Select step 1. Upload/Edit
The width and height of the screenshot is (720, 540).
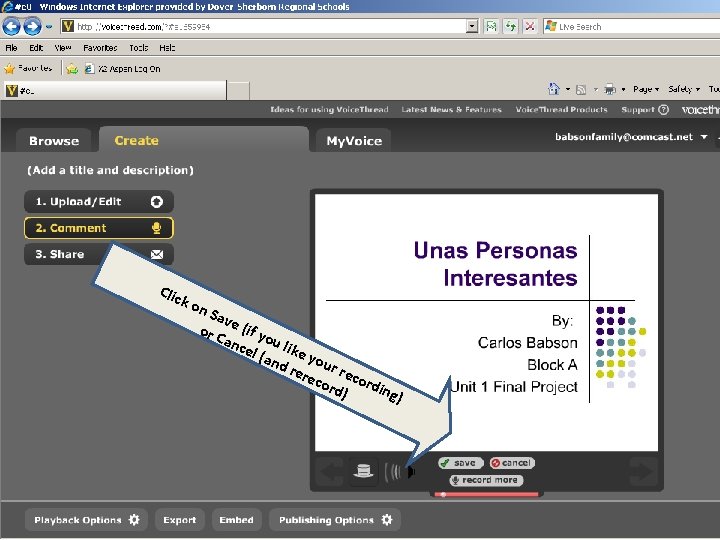coord(99,202)
